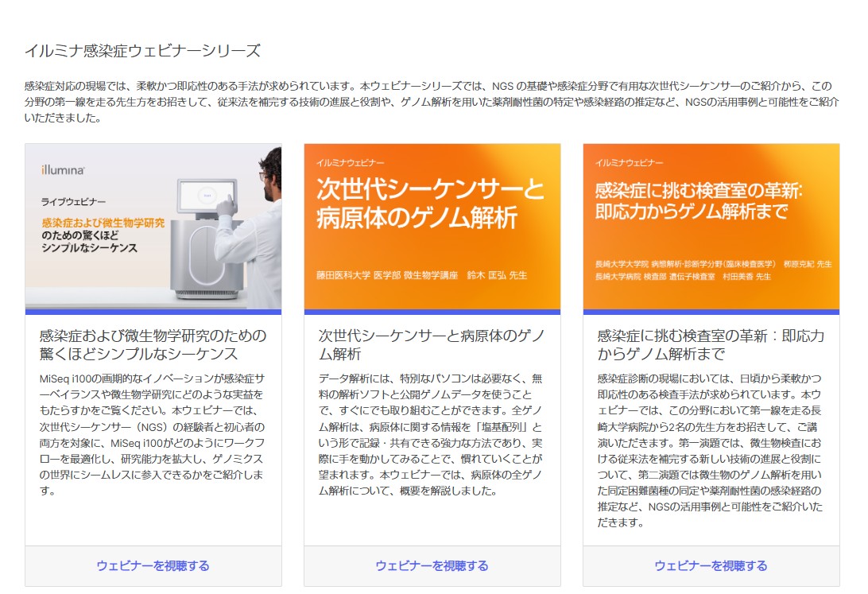Click the 感染症に挑む検査室の革新 card title
Image resolution: width=868 pixels, height=594 pixels.
coord(711,344)
